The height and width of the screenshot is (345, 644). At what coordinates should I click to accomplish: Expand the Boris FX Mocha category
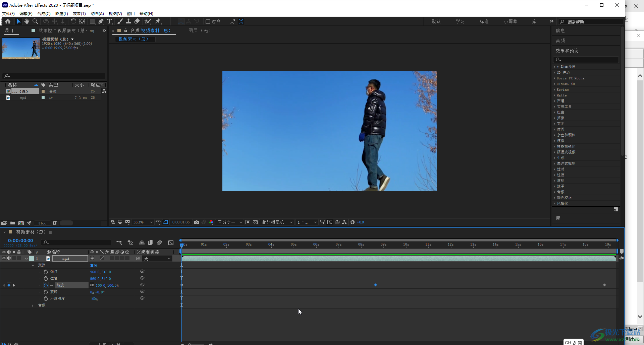[554, 78]
